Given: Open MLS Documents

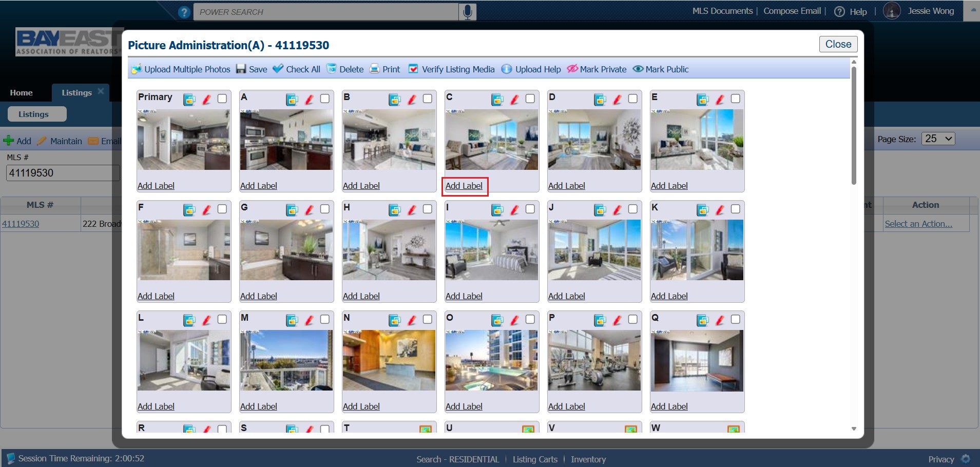Looking at the screenshot, I should click(x=722, y=10).
